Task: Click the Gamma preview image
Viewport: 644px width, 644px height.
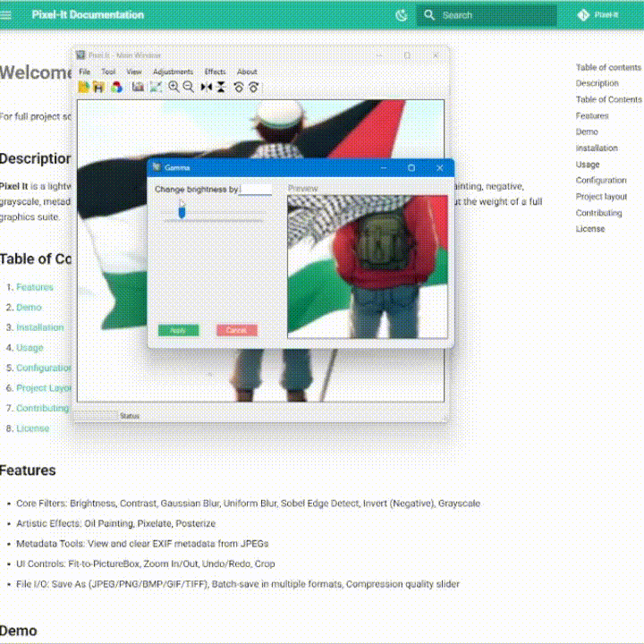Action: (368, 267)
